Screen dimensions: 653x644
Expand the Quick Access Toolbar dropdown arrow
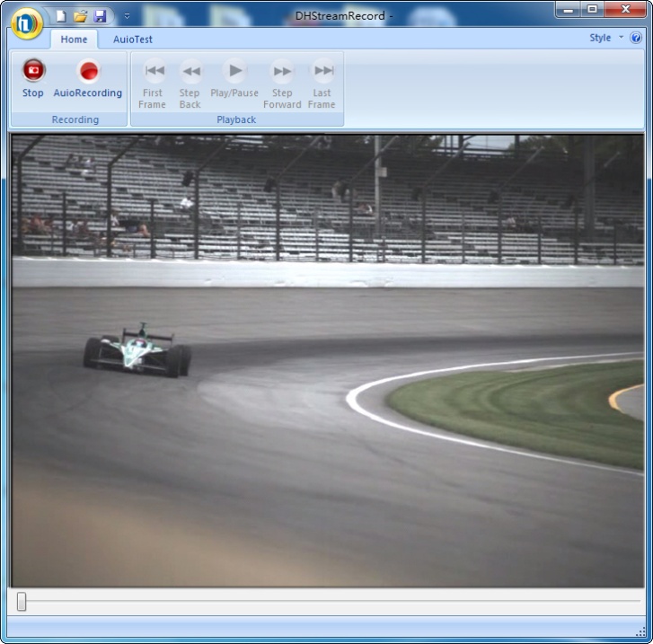pos(127,16)
